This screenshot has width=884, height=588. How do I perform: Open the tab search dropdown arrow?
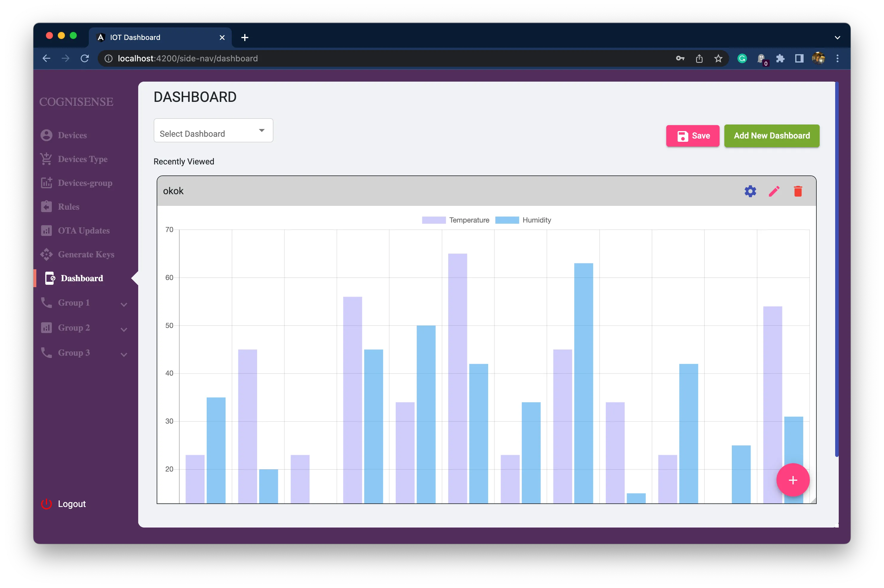click(x=838, y=38)
